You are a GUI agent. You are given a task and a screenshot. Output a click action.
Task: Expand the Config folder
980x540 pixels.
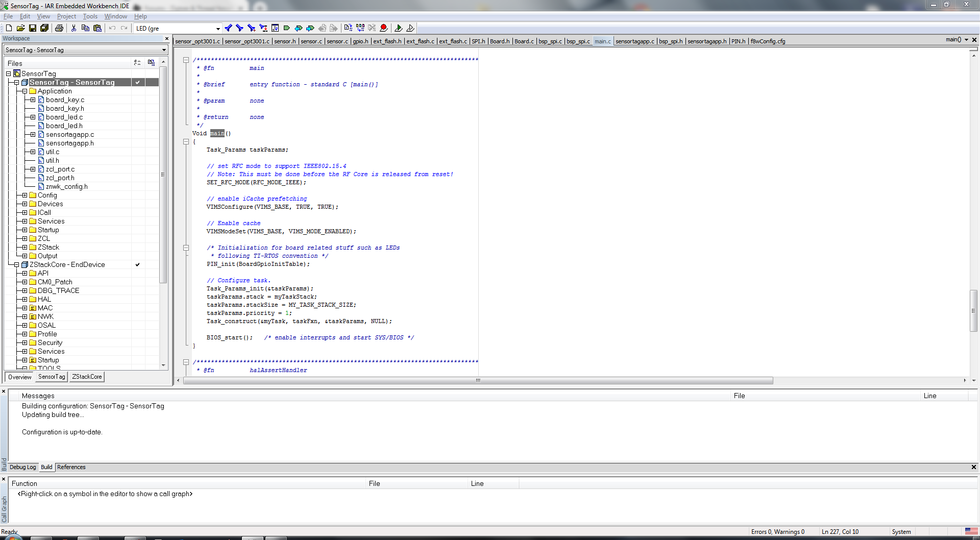(x=24, y=195)
